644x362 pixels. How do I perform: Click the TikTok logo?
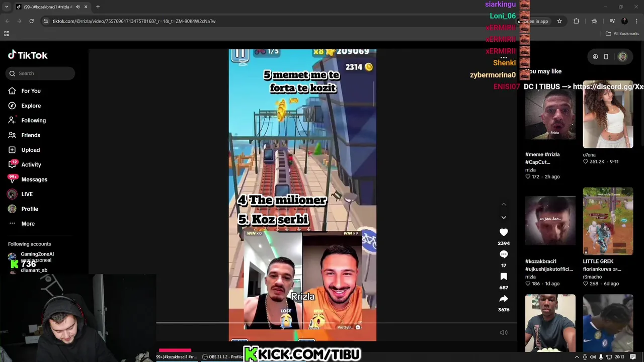(28, 55)
